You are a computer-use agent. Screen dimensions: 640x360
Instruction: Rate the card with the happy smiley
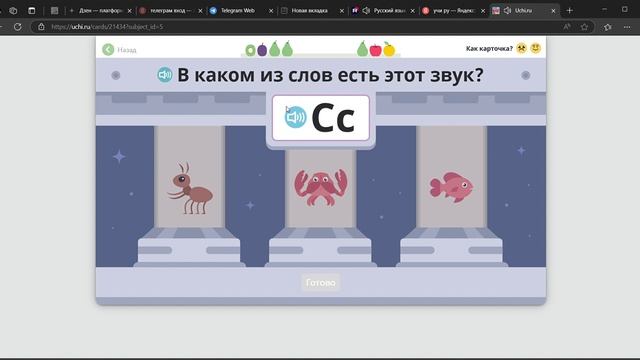(x=536, y=48)
